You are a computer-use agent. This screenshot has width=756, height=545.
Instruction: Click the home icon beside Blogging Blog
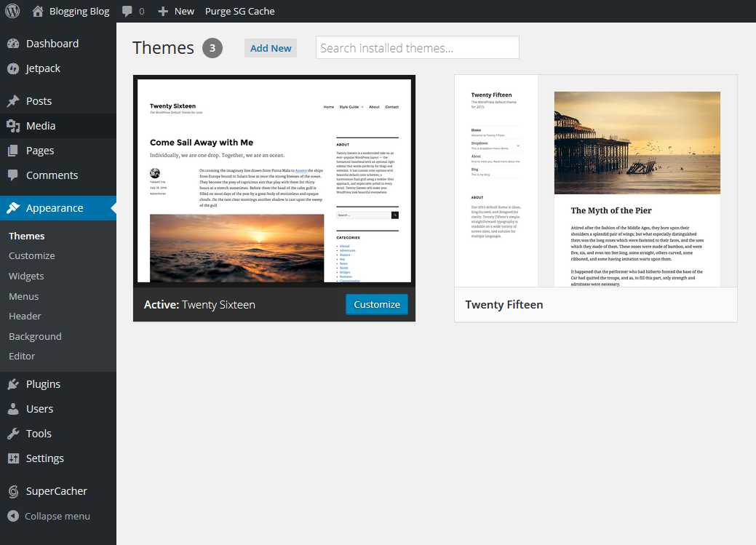(x=38, y=11)
